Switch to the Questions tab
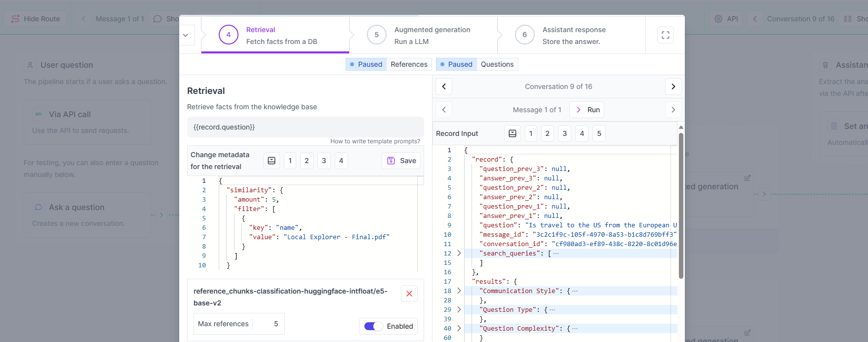 click(497, 64)
